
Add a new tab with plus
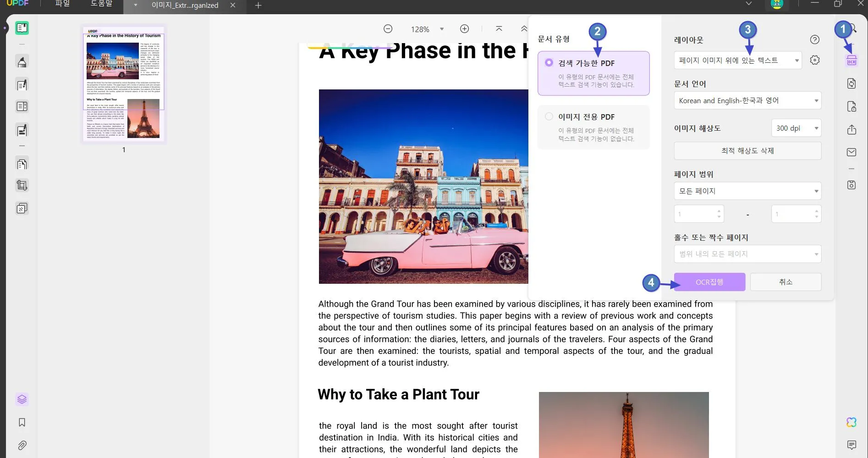pos(258,5)
